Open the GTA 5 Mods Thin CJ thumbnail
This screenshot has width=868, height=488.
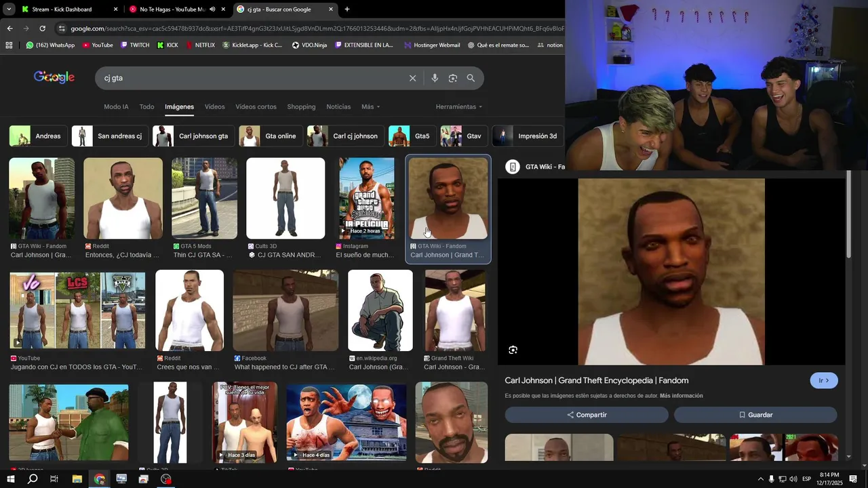tap(204, 199)
